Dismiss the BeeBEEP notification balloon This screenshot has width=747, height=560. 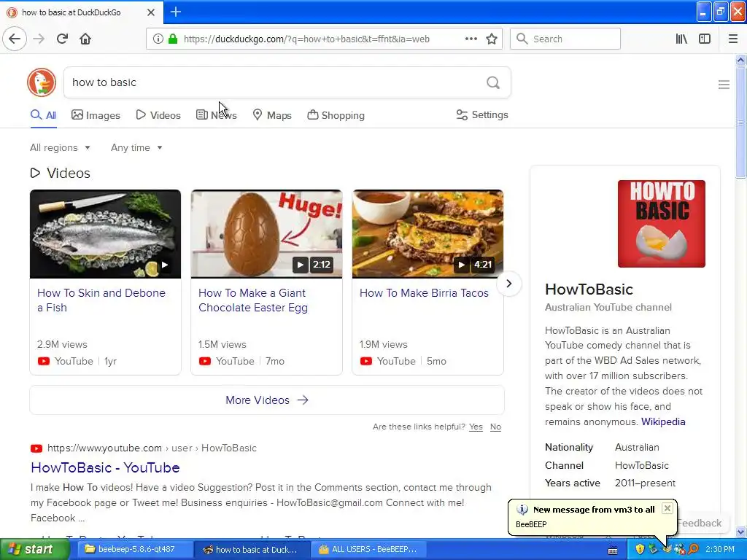tap(667, 508)
